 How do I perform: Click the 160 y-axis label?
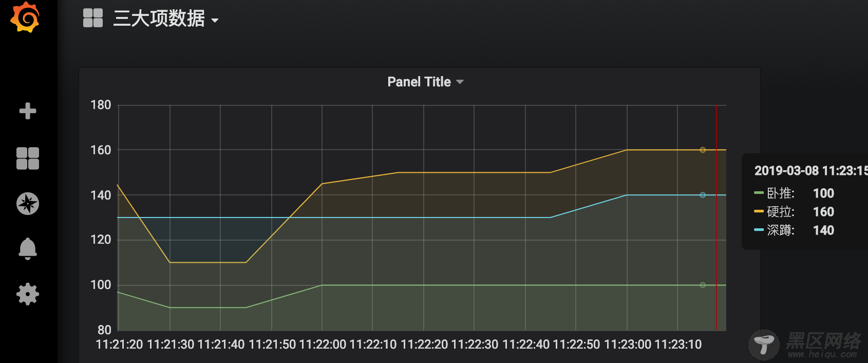101,150
